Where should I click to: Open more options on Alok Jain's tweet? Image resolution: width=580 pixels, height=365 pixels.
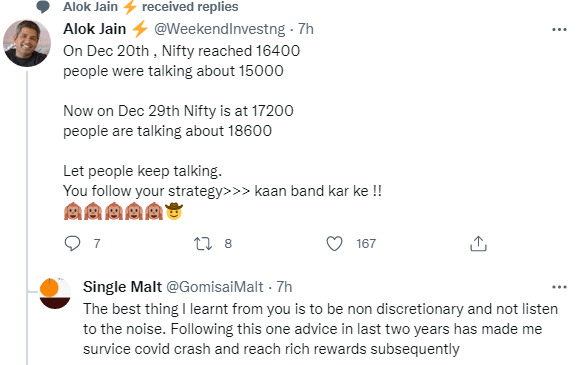[x=559, y=29]
